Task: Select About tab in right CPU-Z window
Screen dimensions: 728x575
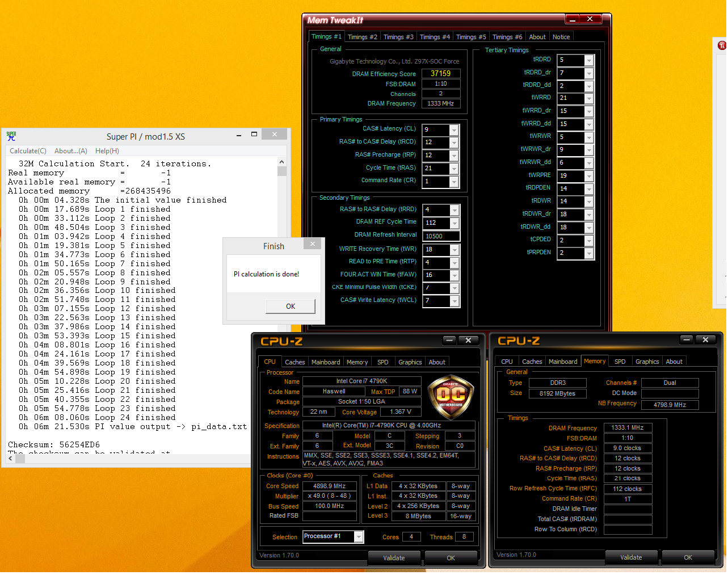Action: (x=674, y=362)
